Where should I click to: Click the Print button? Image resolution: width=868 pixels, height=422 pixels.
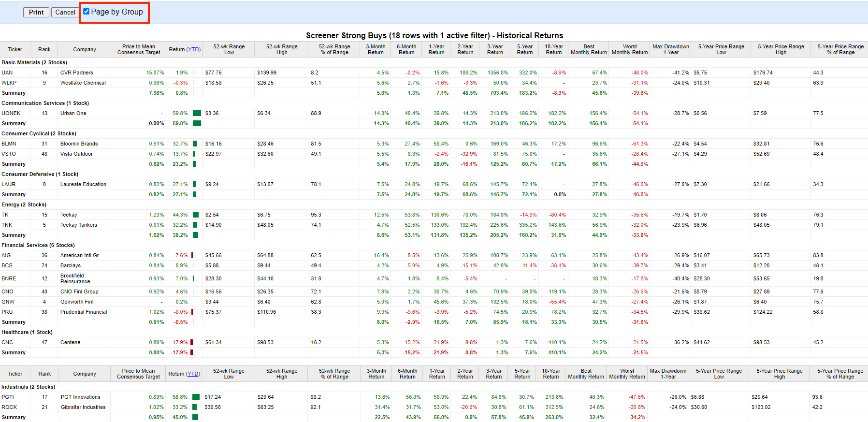click(x=36, y=12)
